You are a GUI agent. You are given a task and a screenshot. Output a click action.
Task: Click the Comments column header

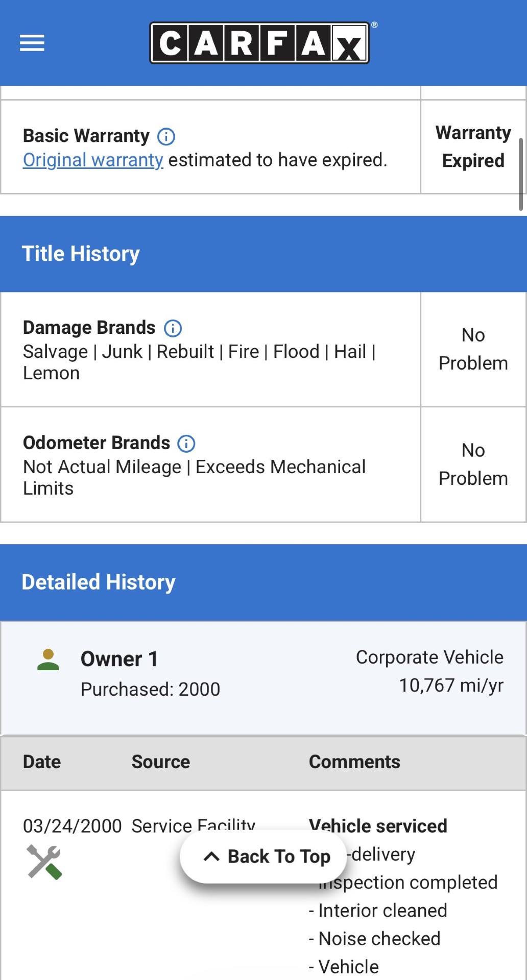coord(354,762)
